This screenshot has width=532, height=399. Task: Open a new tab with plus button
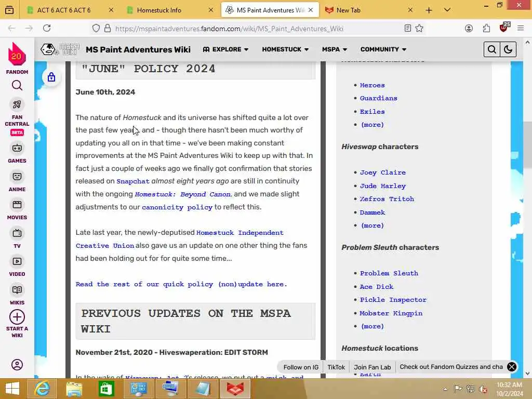click(429, 10)
